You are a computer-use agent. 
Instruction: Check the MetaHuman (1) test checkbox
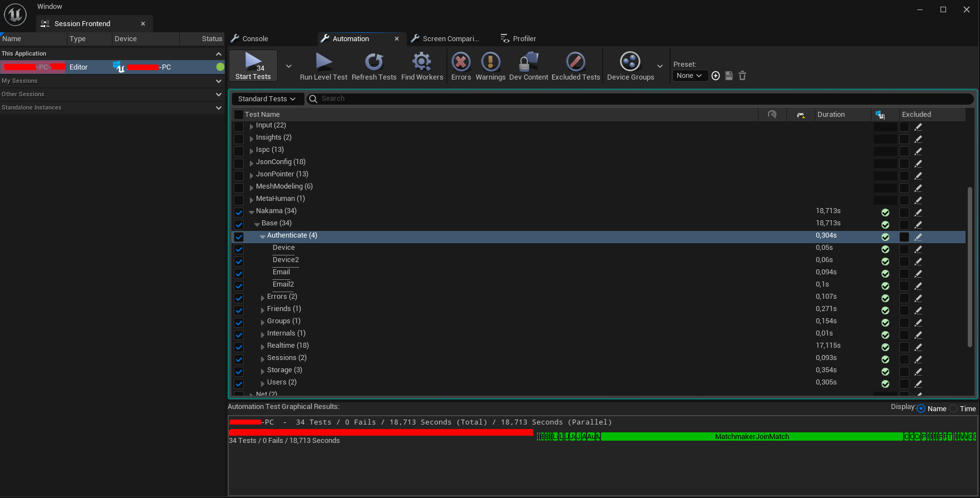pos(239,200)
